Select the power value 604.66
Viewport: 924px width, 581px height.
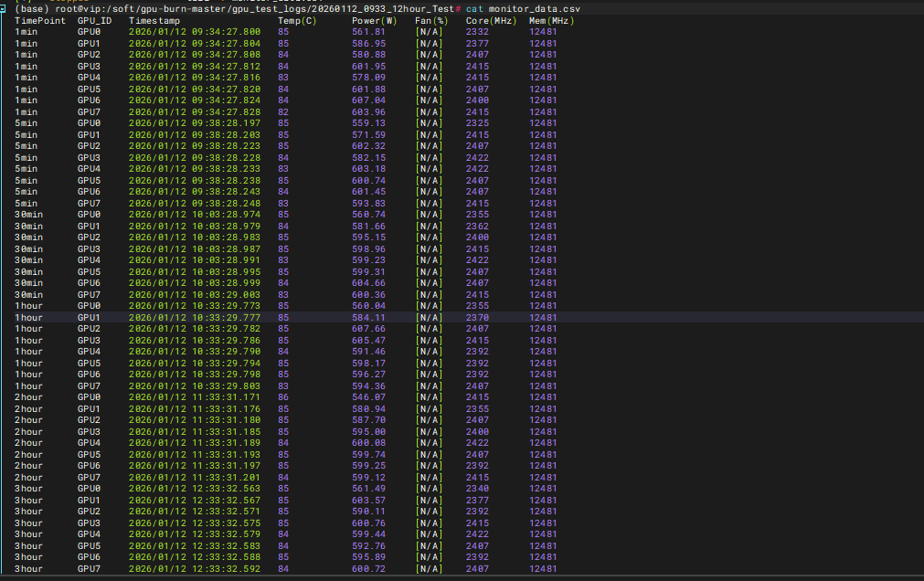pyautogui.click(x=368, y=283)
